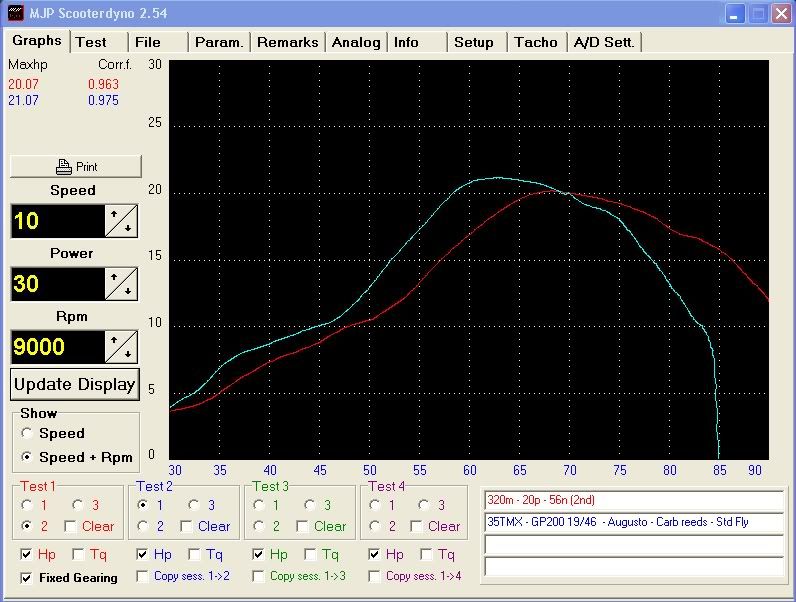Click the Rpm scale adjust arrow button

click(x=122, y=347)
